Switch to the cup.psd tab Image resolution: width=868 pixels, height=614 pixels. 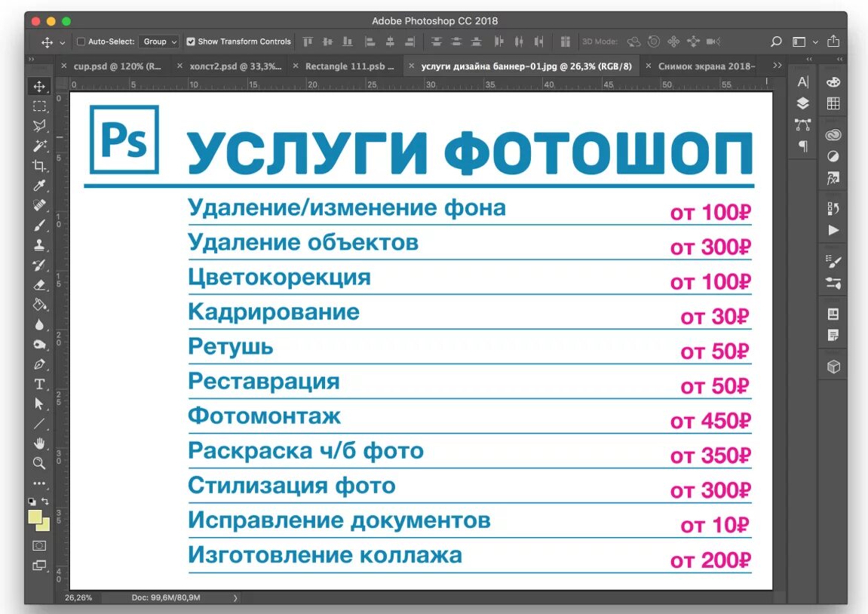pos(118,66)
